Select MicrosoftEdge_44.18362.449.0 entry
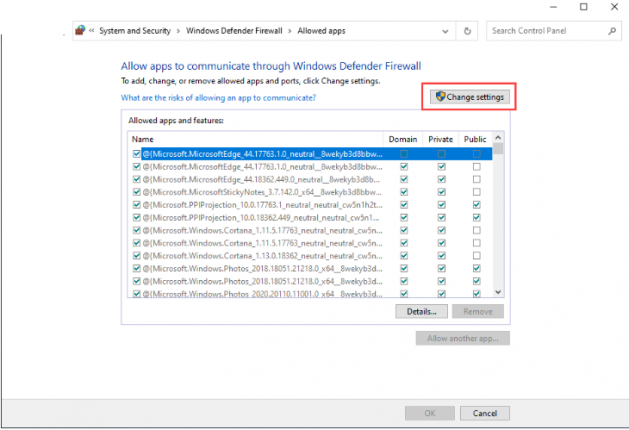Image resolution: width=629 pixels, height=430 pixels. tap(261, 179)
